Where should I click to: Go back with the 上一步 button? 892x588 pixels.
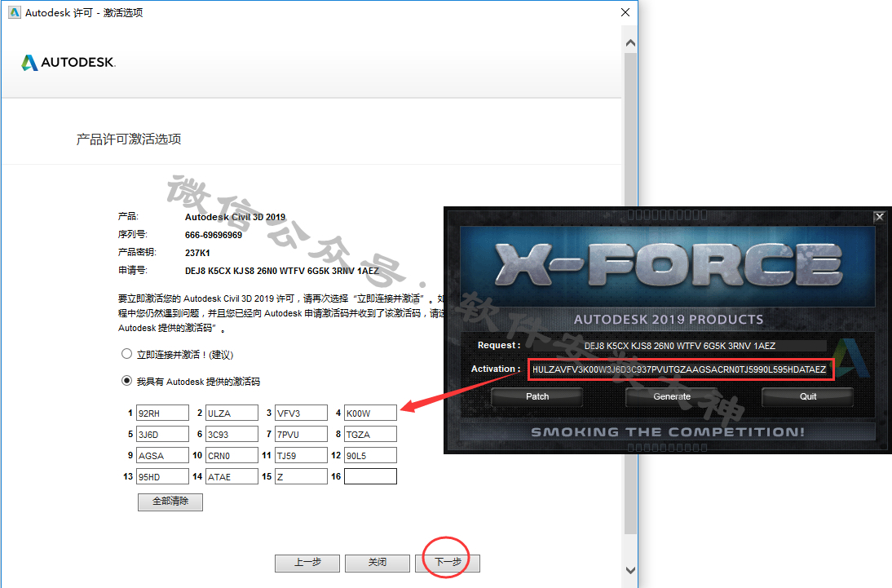[x=307, y=563]
